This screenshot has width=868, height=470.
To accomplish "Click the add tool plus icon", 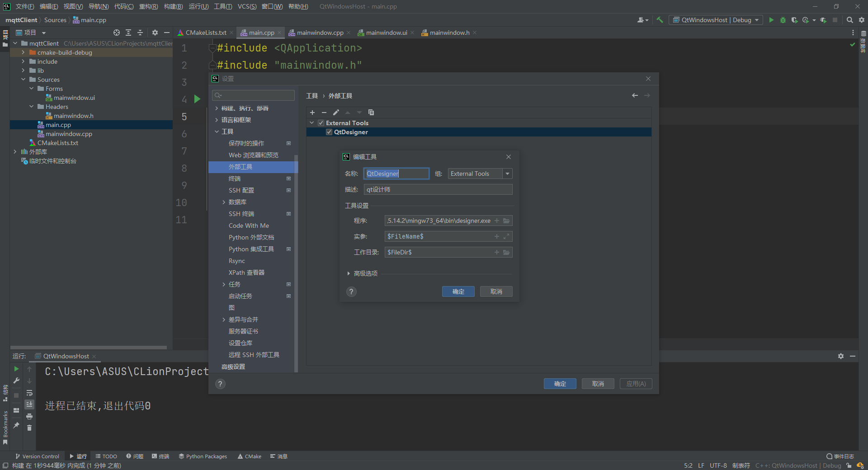I will (x=312, y=113).
